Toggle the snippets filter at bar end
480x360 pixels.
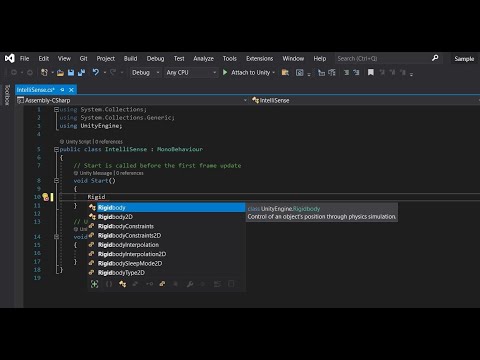[x=231, y=284]
